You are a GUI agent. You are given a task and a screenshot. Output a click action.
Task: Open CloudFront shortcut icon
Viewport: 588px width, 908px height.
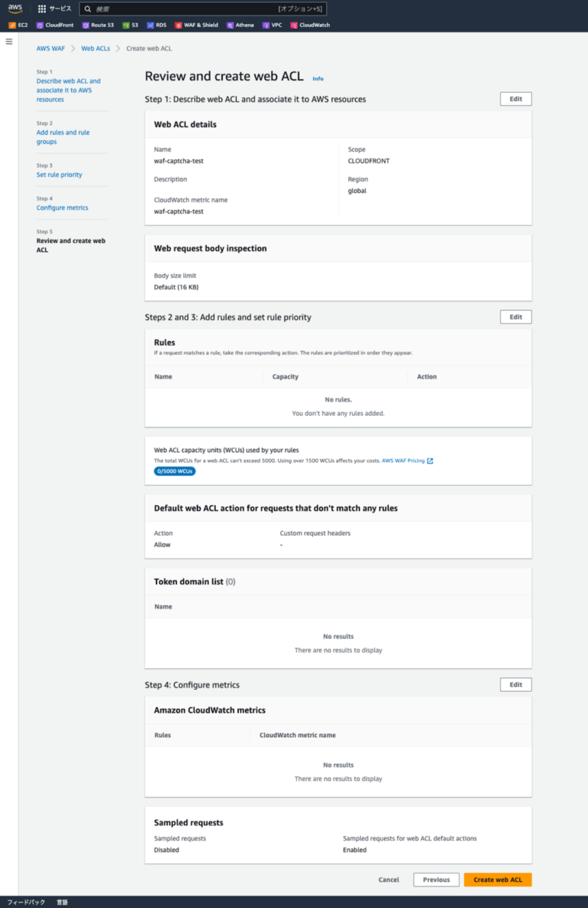tap(40, 25)
